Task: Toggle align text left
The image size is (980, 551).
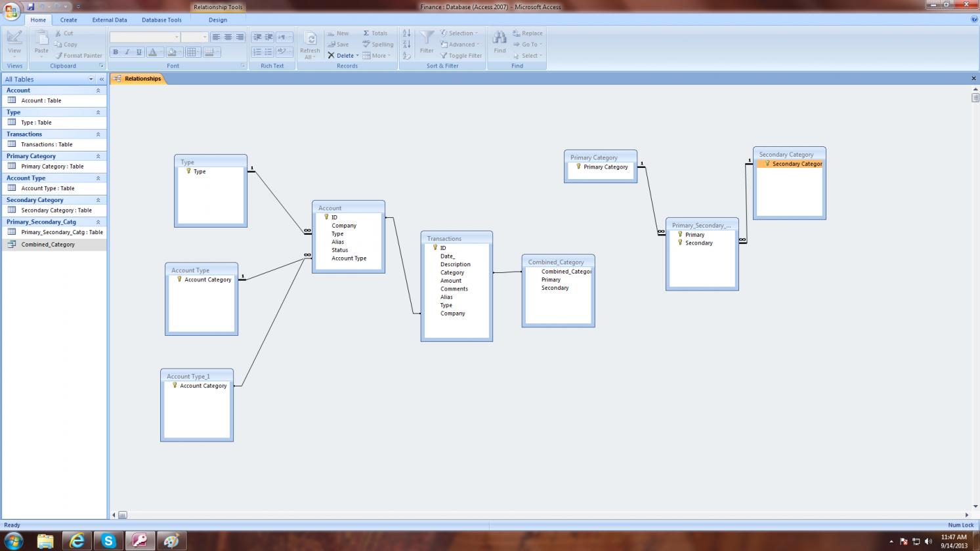Action: 216,37
